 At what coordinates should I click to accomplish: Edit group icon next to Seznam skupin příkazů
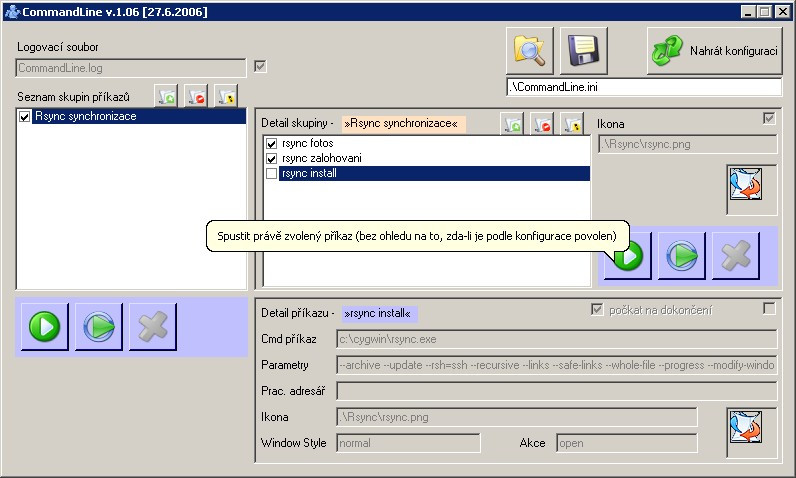point(226,96)
